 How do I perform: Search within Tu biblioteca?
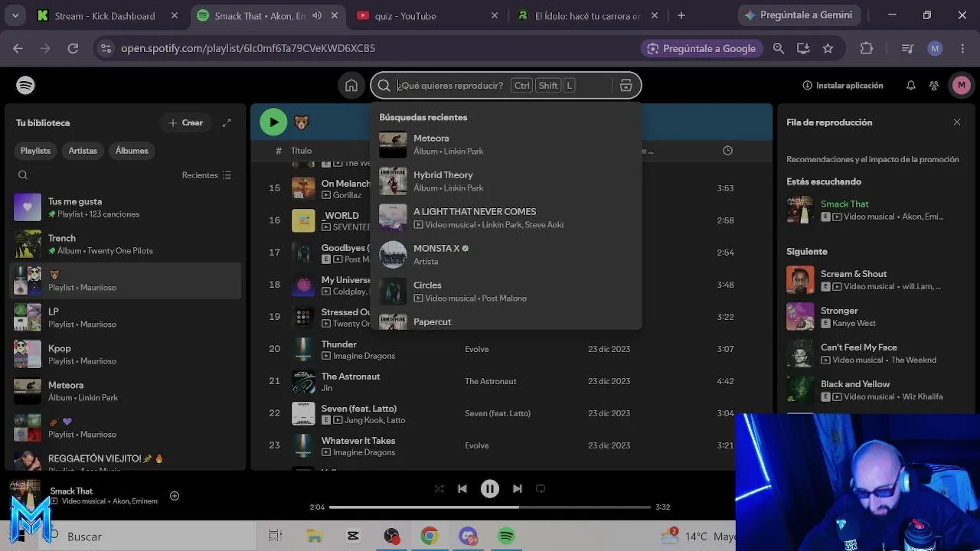(23, 175)
